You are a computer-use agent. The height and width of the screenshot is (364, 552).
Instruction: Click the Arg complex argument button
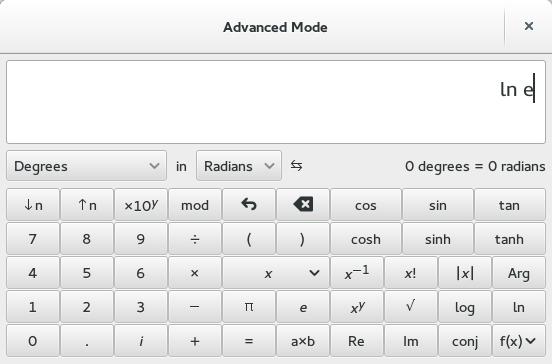519,273
